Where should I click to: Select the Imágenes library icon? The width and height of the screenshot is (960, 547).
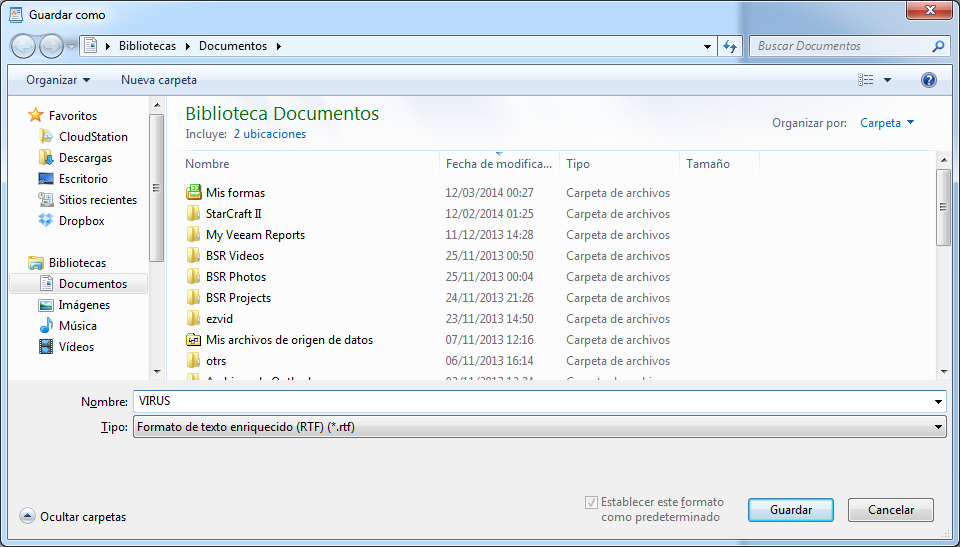click(x=46, y=304)
